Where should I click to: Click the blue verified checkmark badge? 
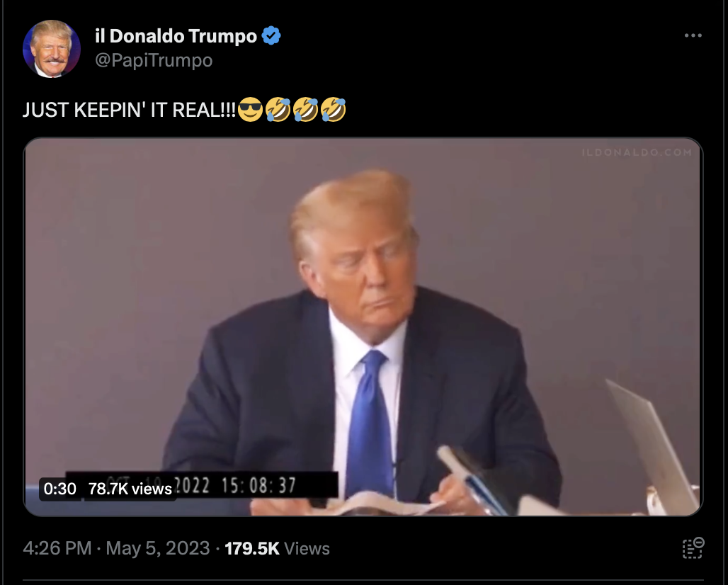271,35
